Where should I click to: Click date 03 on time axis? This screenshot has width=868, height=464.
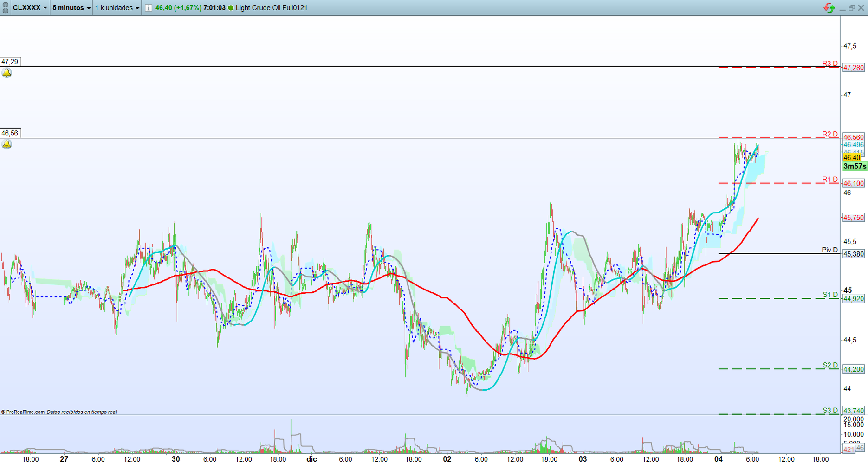coord(583,459)
